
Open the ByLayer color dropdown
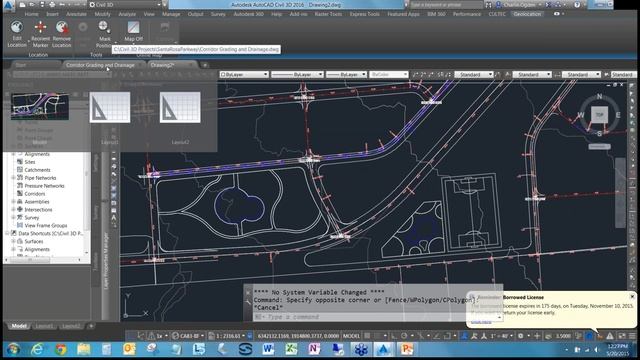(244, 75)
